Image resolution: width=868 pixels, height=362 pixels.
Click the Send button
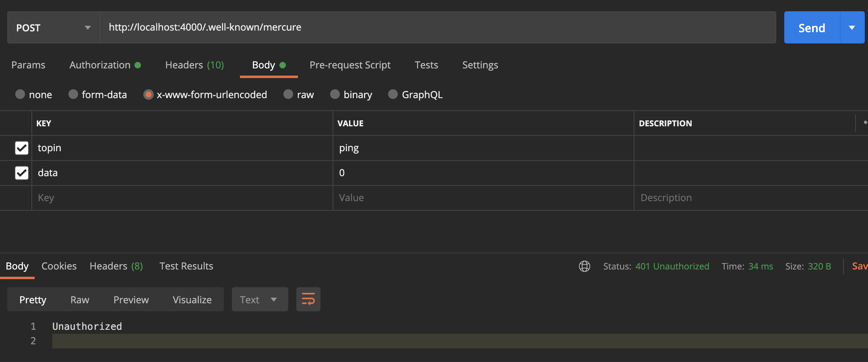pyautogui.click(x=811, y=27)
